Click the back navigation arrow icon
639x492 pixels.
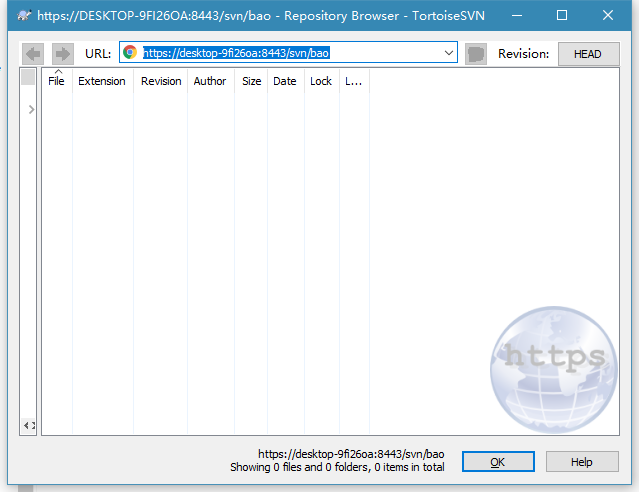tap(33, 54)
